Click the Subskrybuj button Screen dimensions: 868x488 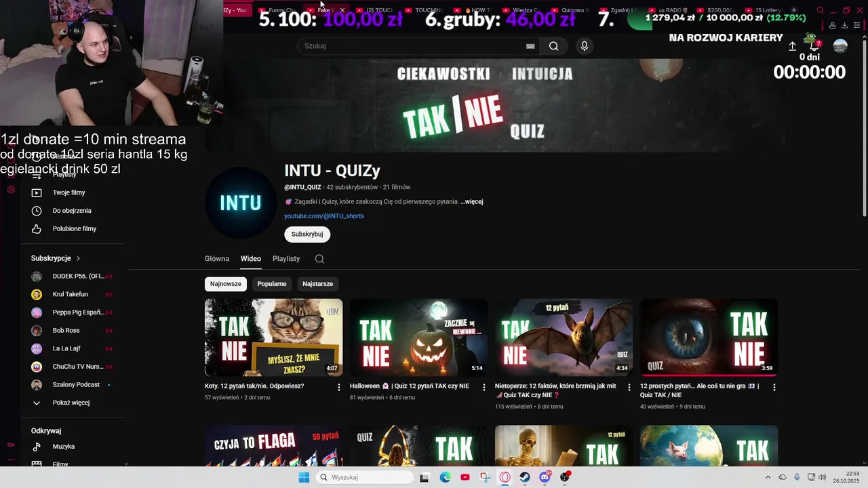307,235
